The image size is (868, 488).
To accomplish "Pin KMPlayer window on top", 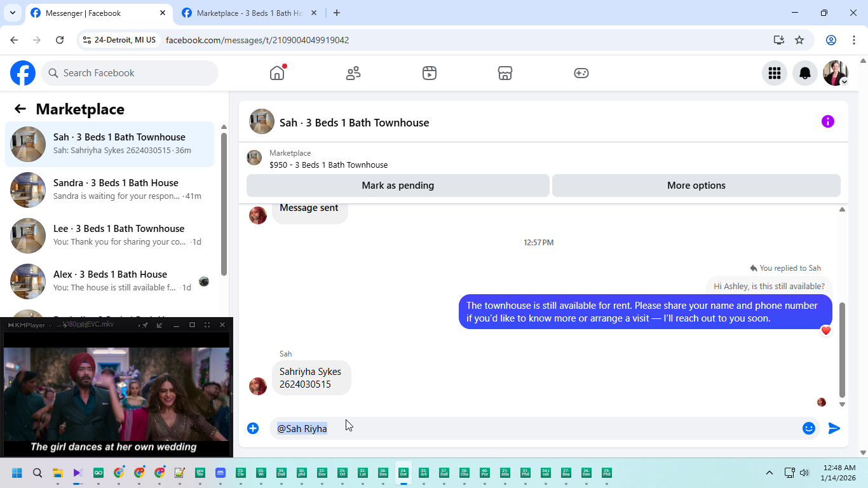I will pos(145,325).
